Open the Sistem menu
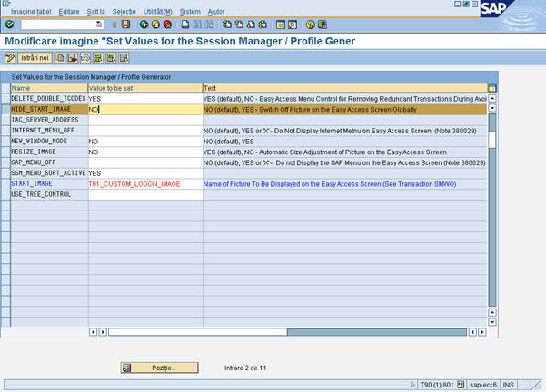The height and width of the screenshot is (392, 546). point(190,12)
